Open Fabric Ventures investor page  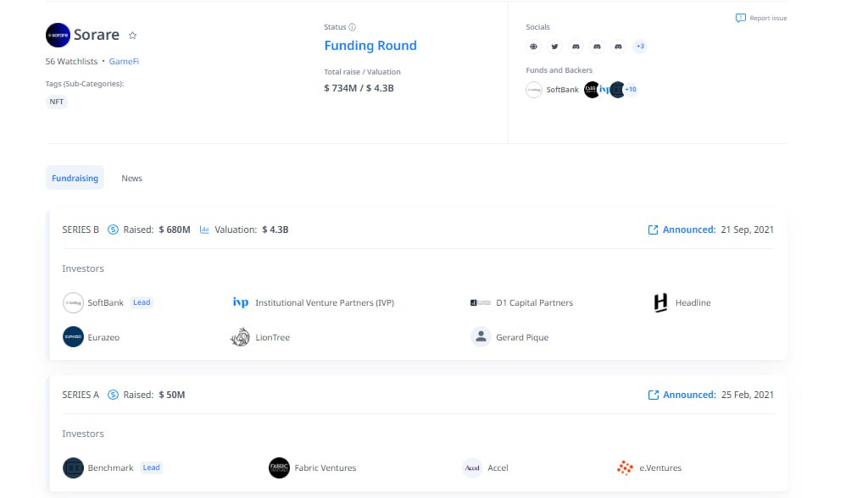tap(325, 468)
